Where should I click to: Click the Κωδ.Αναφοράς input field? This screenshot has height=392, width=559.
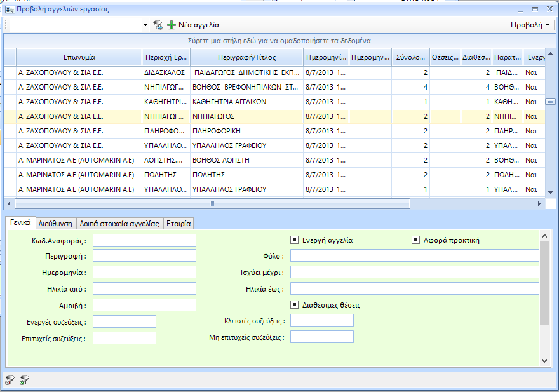[x=144, y=240]
